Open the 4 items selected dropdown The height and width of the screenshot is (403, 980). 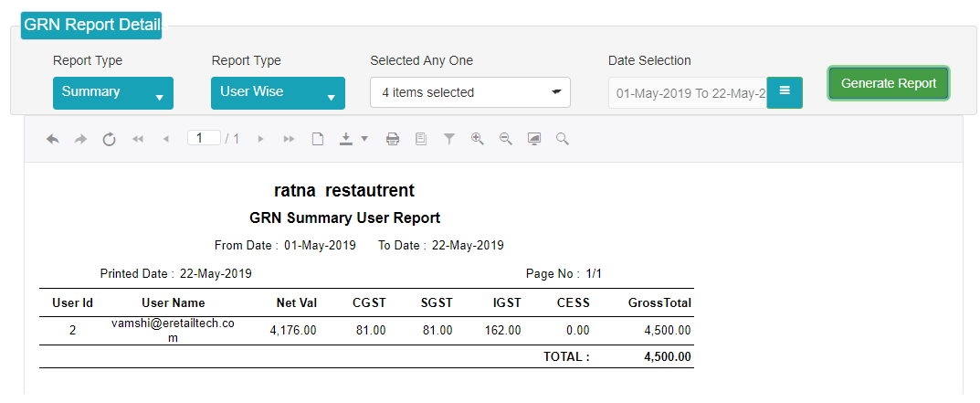(x=470, y=92)
